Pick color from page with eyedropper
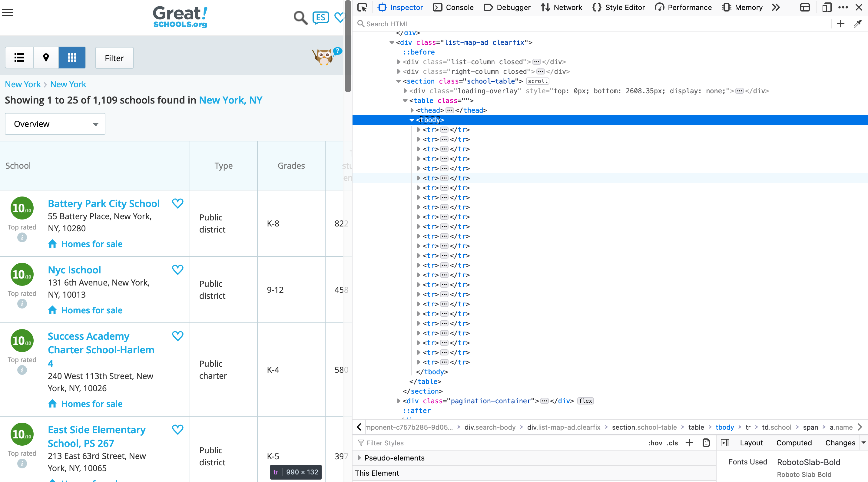868x482 pixels. point(858,24)
